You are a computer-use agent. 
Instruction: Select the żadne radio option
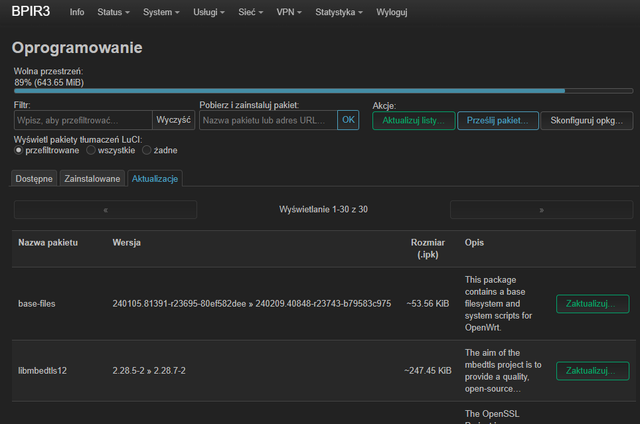(x=147, y=150)
